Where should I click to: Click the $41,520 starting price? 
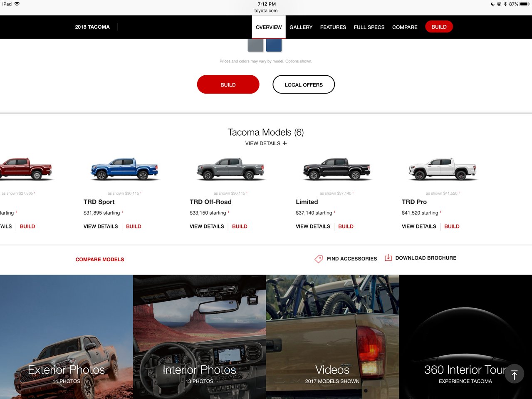click(x=420, y=213)
